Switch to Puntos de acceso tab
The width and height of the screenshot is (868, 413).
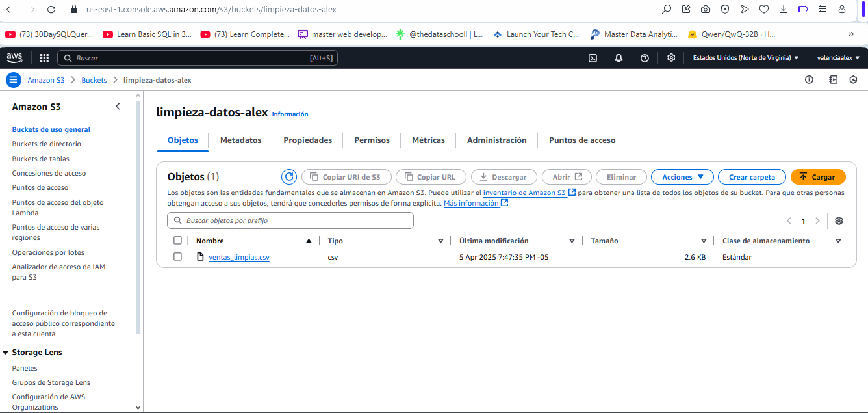tap(582, 140)
